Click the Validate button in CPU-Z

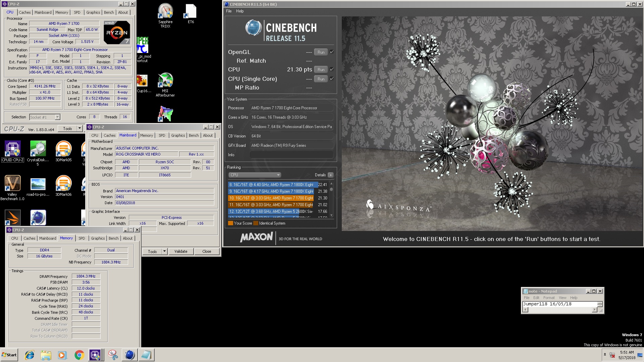(181, 251)
